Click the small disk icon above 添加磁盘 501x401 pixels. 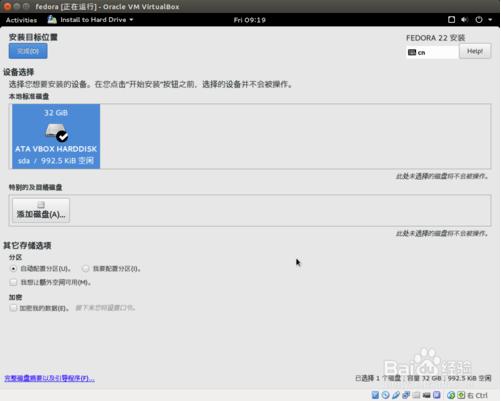[41, 205]
